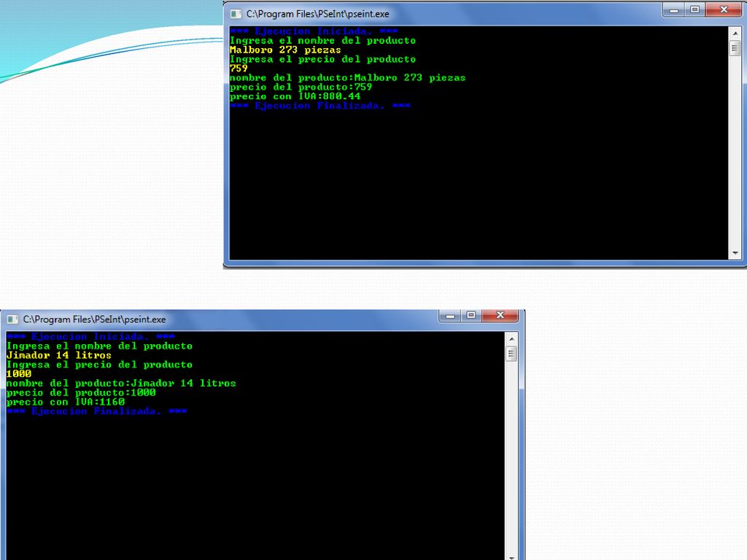Click the line 'nombre del producto:Malboro 273 piezas'
Screen dimensions: 747x560
(348, 77)
